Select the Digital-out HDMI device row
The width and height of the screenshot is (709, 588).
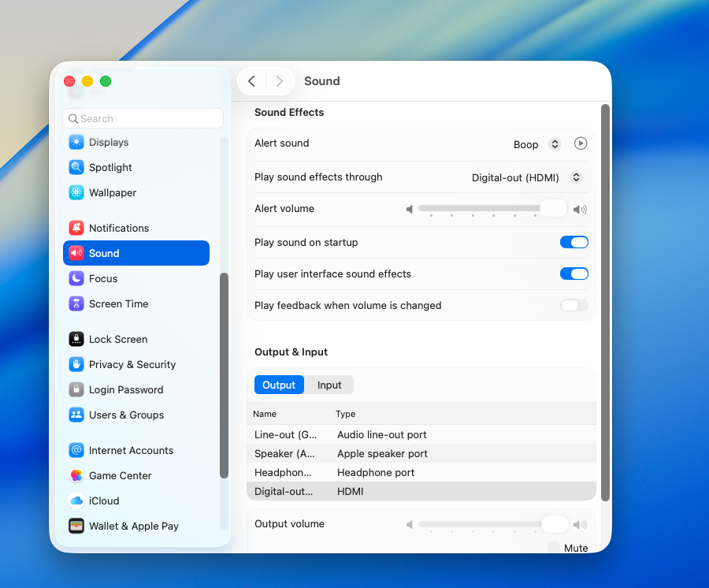421,491
